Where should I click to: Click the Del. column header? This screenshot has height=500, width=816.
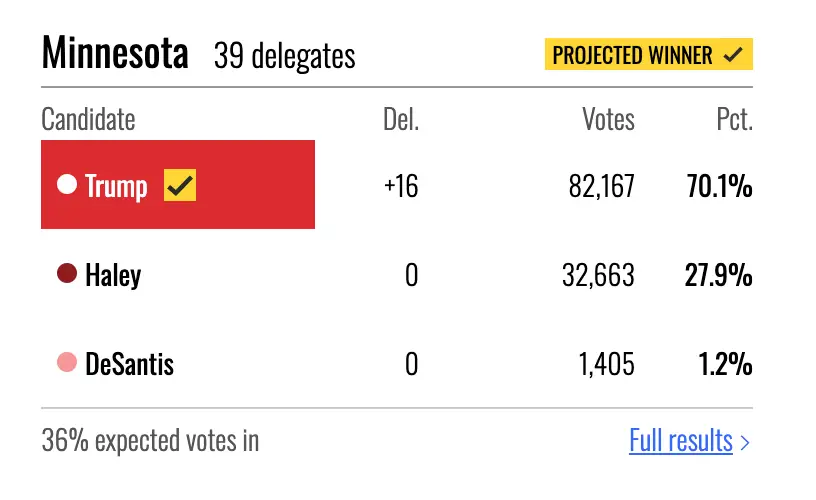[x=401, y=119]
